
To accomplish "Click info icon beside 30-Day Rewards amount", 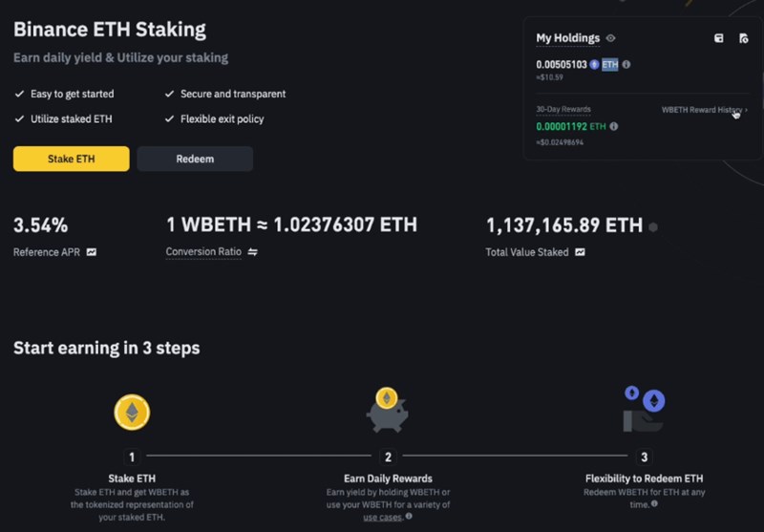I will (x=613, y=126).
